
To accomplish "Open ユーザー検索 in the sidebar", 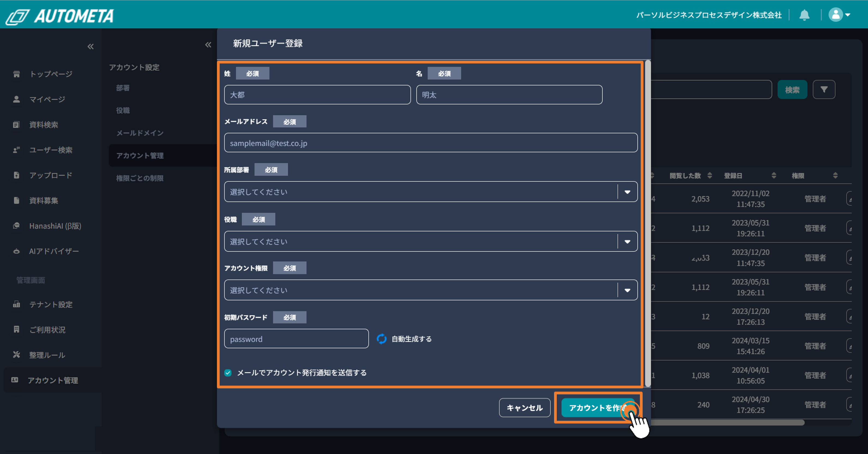I will [51, 150].
